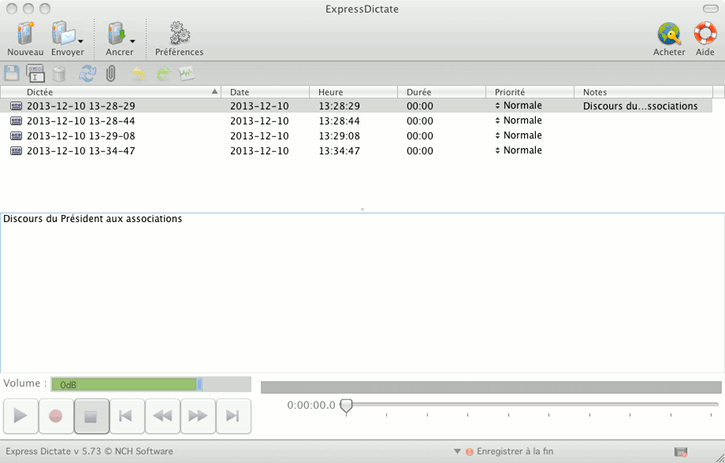Open priority dropdown for first dictation
725x463 pixels.
[x=498, y=105]
